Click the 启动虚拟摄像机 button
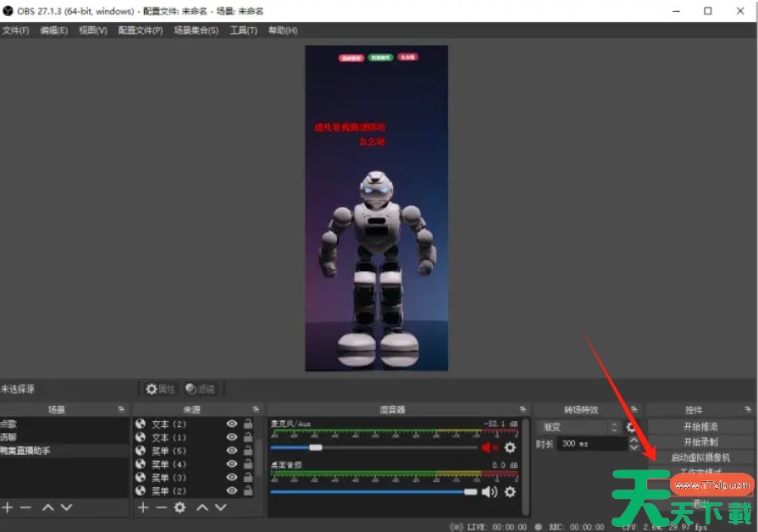This screenshot has width=758, height=532. 700,457
